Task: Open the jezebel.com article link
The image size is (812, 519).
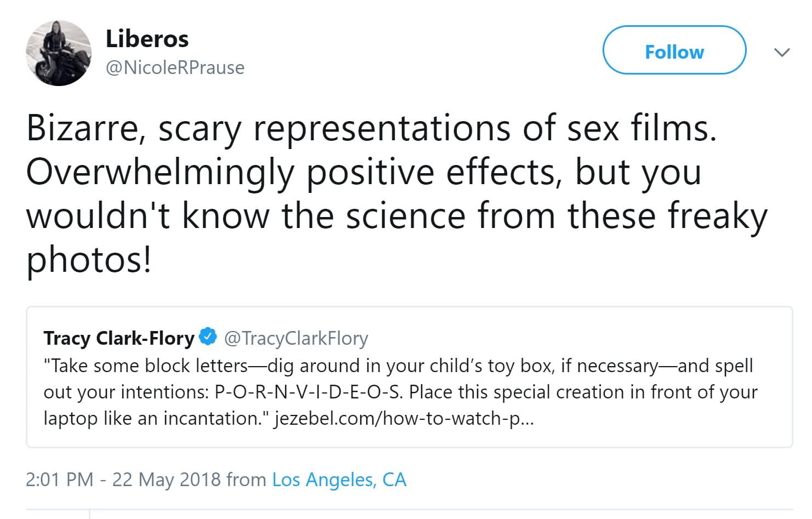Action: tap(404, 418)
